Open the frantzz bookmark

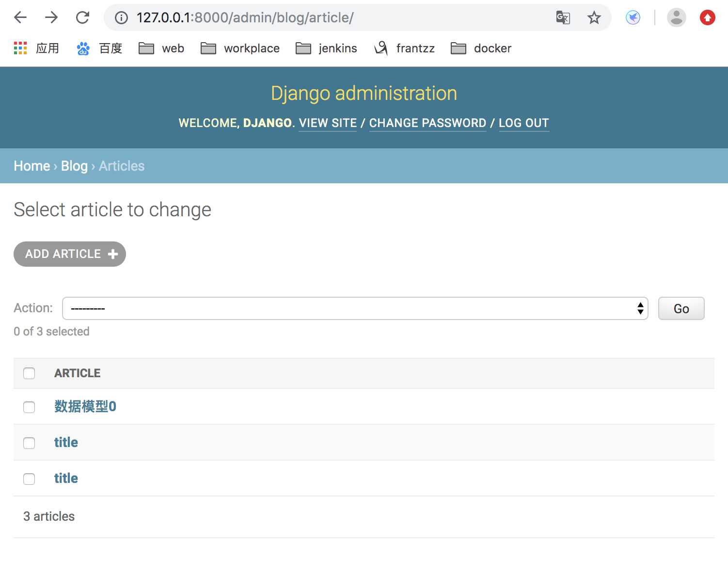pos(405,48)
